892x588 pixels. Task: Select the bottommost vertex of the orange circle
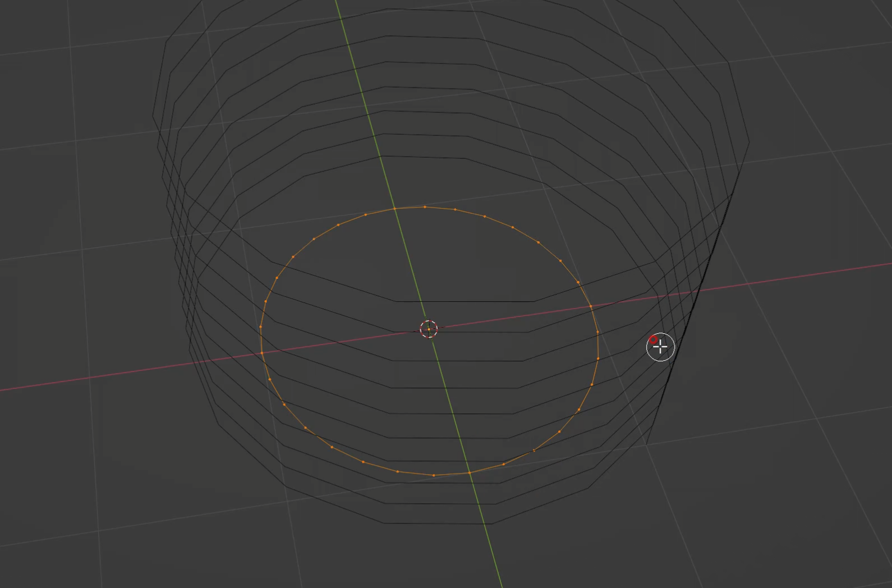[434, 475]
